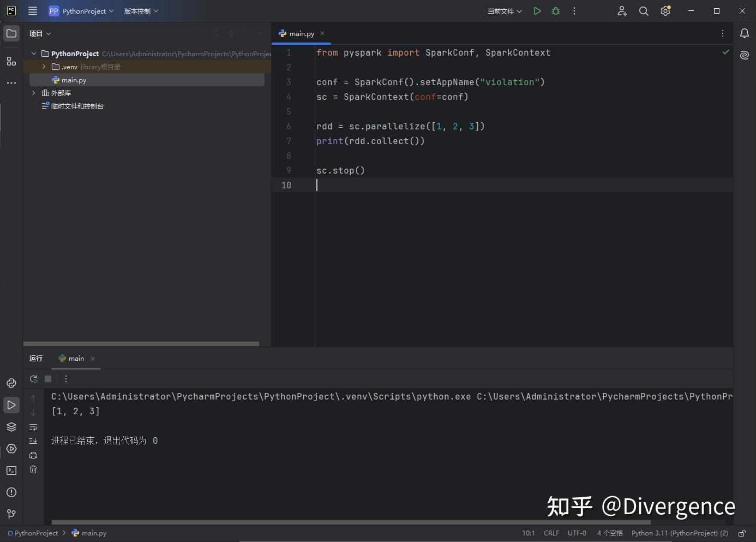Toggle scroll to end in console output

click(33, 441)
